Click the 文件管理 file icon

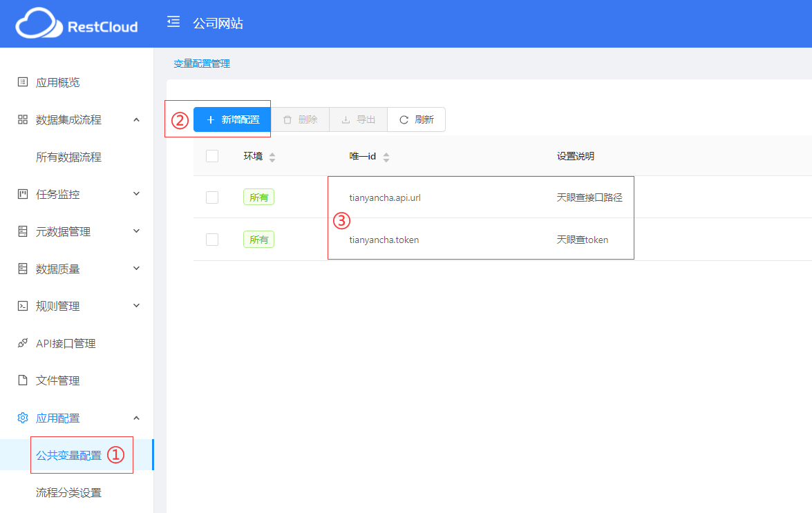tap(23, 380)
